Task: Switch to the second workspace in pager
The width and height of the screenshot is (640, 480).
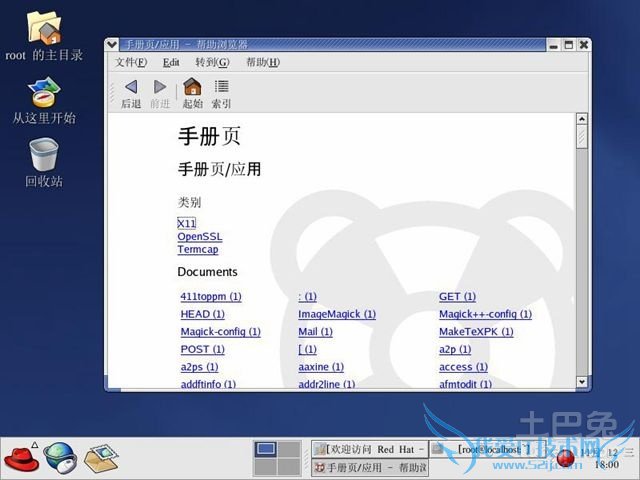Action: [289, 449]
